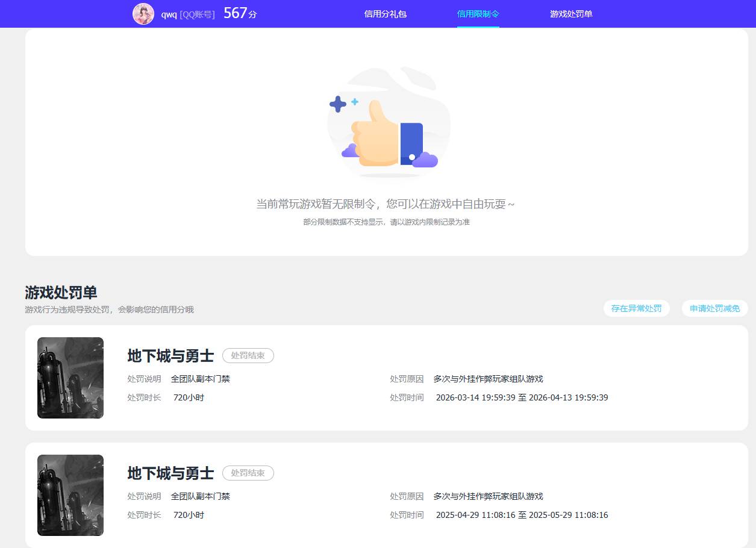Open the first 地下城与勇士 game cover image
This screenshot has height=548, width=756.
pos(70,378)
